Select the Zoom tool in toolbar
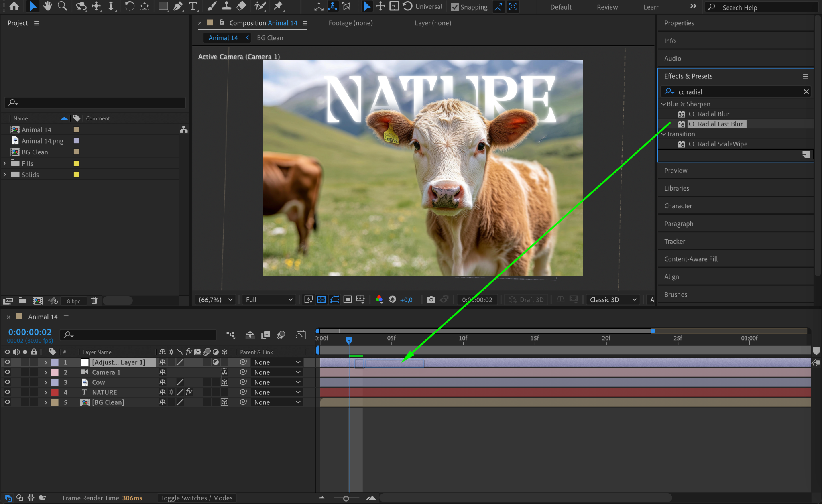The width and height of the screenshot is (822, 504). tap(62, 6)
